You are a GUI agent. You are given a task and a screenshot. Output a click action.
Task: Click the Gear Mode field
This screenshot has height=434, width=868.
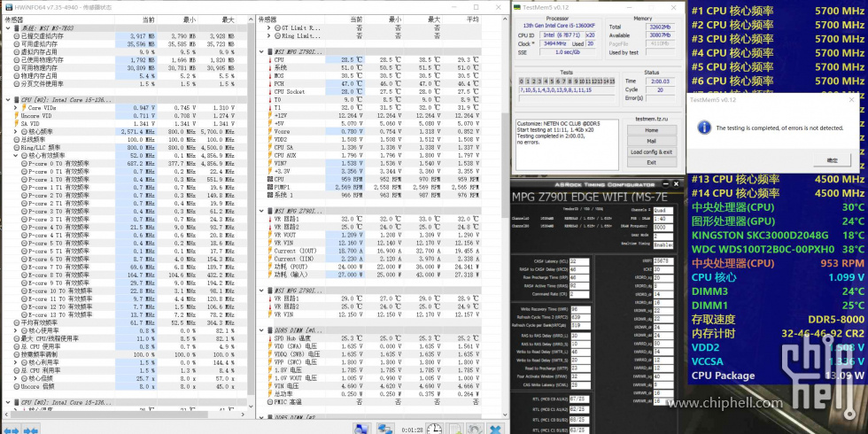(663, 236)
